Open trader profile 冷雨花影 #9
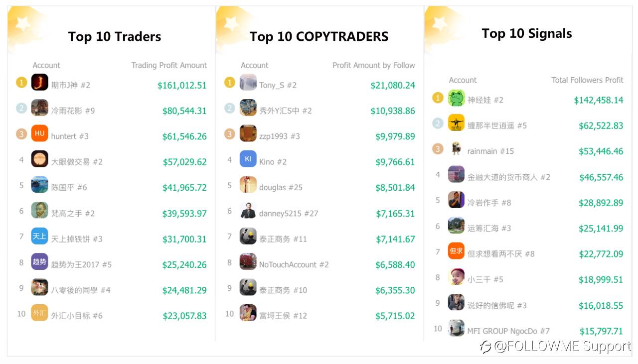This screenshot has height=364, width=638. click(73, 111)
